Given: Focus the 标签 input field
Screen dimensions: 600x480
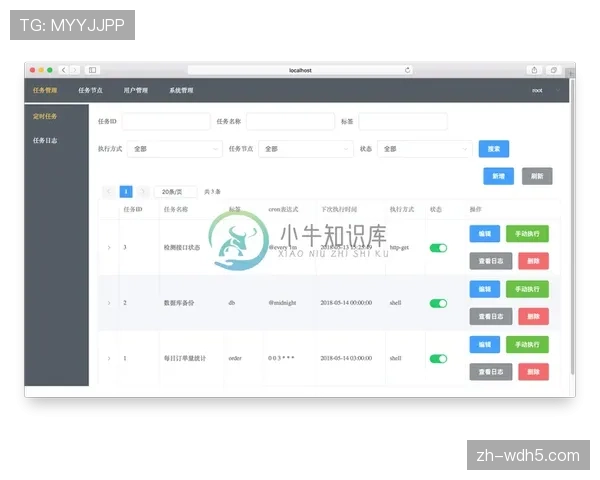Looking at the screenshot, I should (x=403, y=121).
